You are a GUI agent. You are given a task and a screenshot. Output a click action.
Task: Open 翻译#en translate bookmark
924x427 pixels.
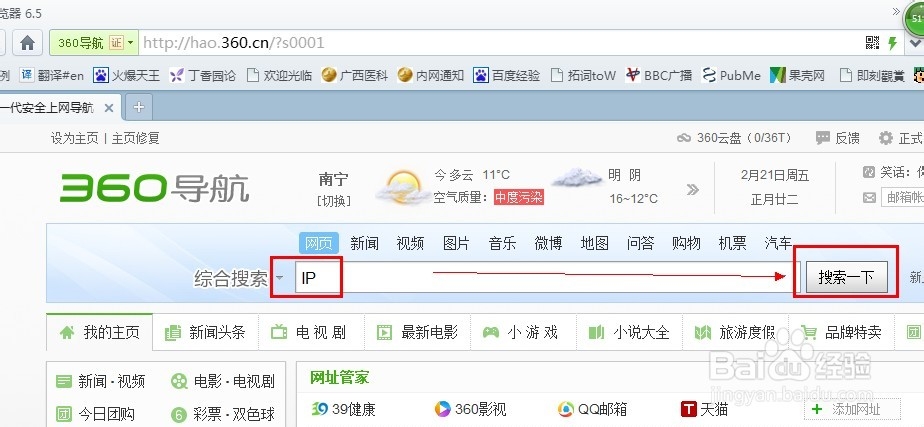tap(52, 75)
